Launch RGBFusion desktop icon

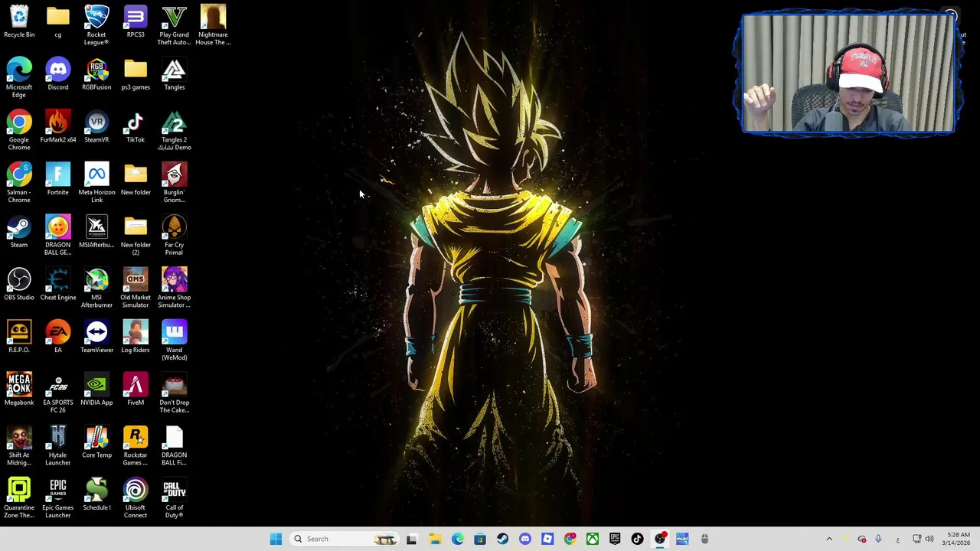point(96,74)
